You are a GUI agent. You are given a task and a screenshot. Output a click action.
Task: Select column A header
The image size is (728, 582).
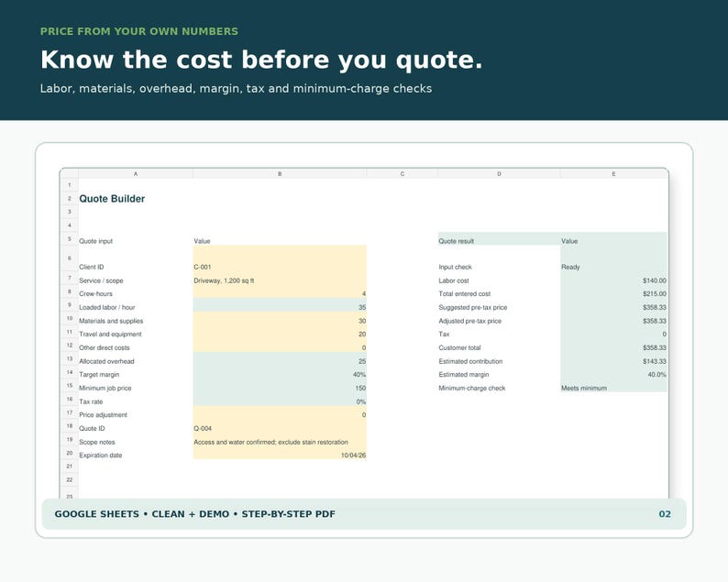pos(136,173)
